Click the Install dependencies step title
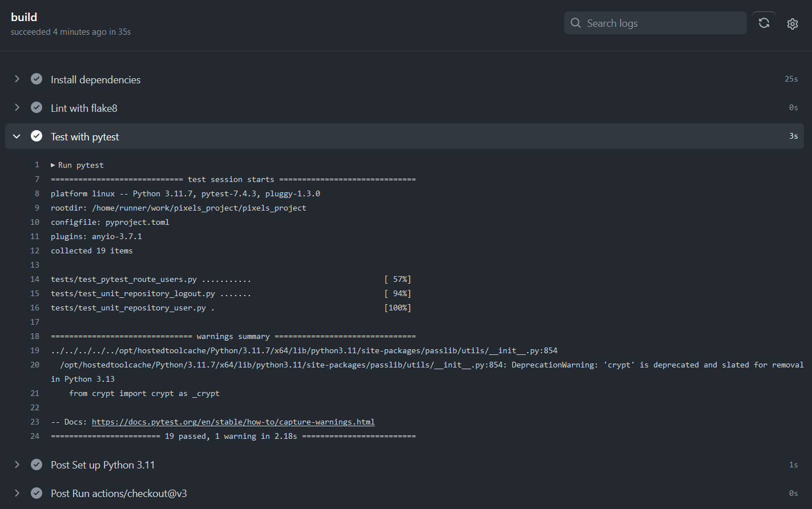 [x=95, y=80]
